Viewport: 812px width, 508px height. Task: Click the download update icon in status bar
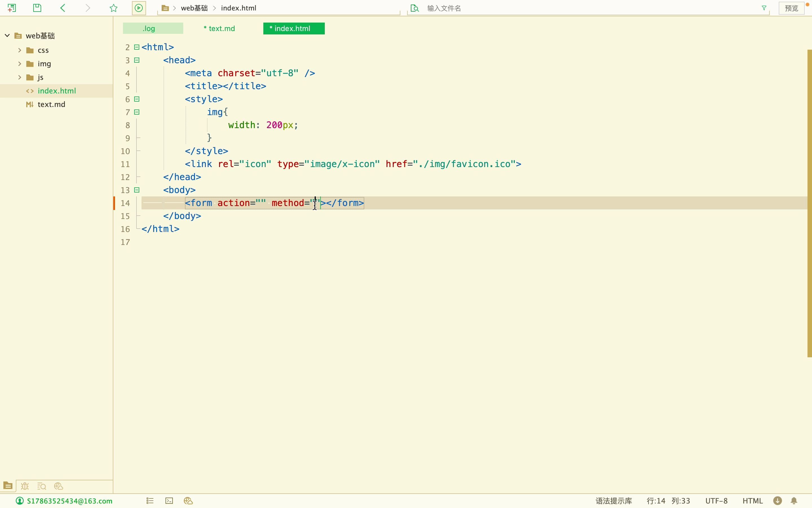pyautogui.click(x=778, y=501)
